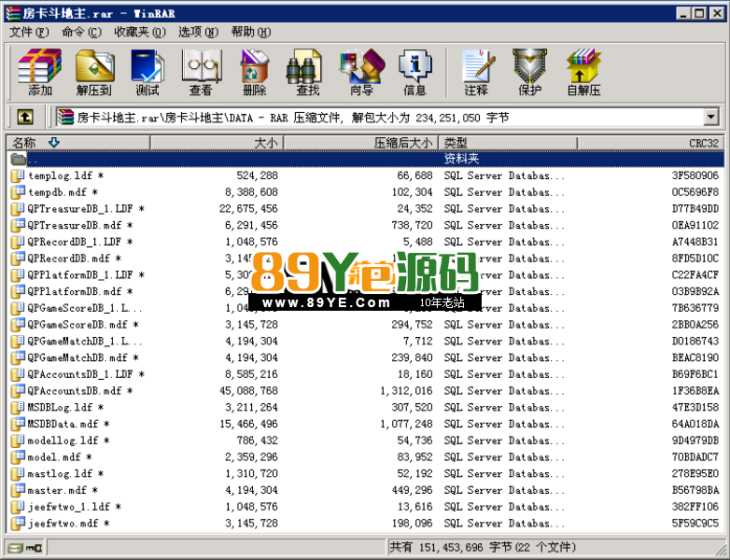Sort by Packed size (压缩后大小) header
730x560 pixels.
pyautogui.click(x=361, y=143)
